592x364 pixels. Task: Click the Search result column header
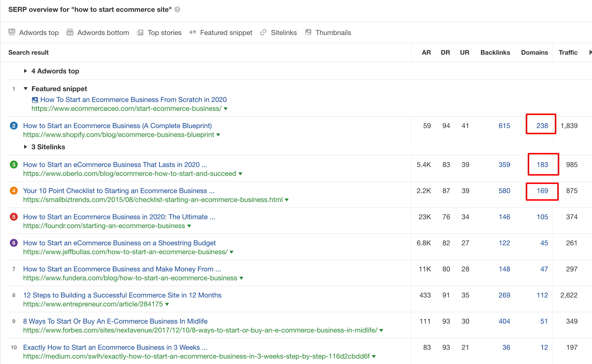tap(29, 52)
